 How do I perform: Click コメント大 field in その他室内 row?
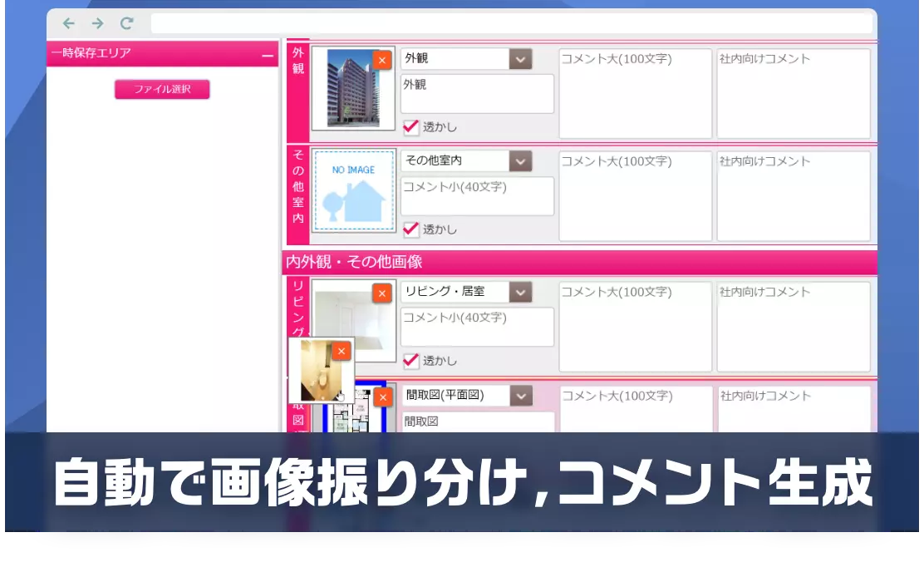point(635,196)
